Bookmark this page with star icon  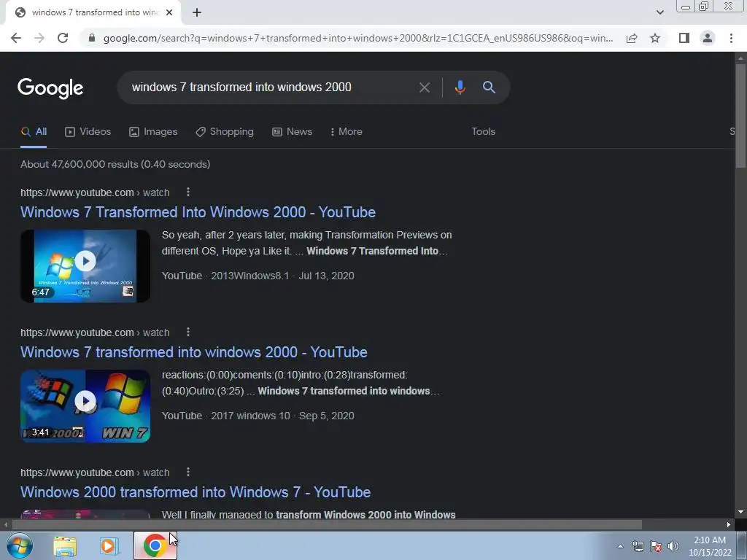[x=655, y=38]
